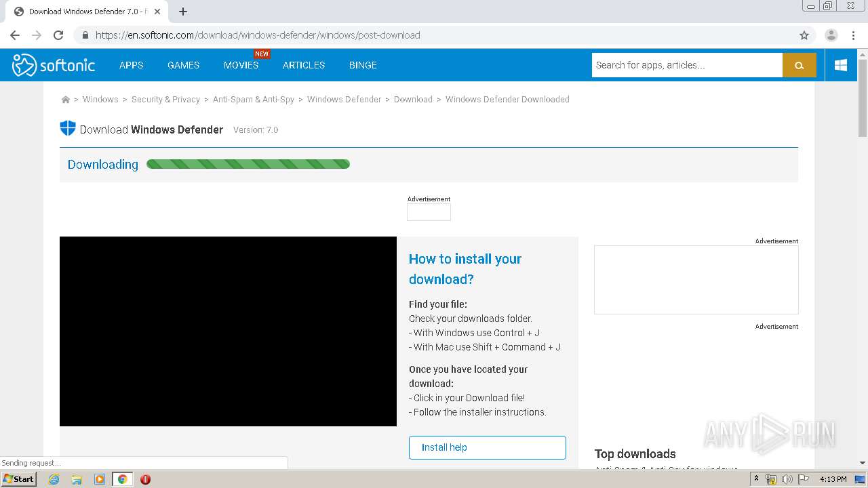The image size is (868, 488).
Task: Click the volume speaker tray icon
Action: [787, 479]
